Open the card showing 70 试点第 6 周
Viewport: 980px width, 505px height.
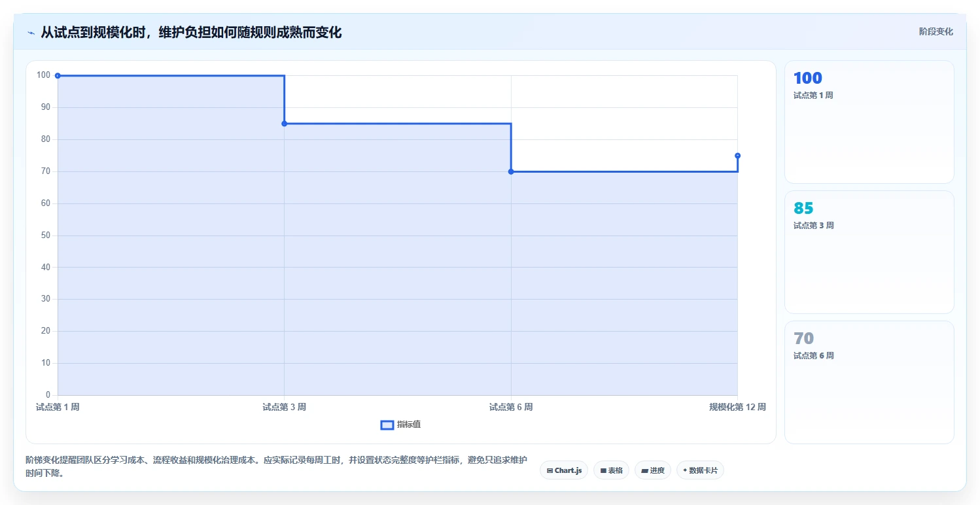tap(869, 382)
